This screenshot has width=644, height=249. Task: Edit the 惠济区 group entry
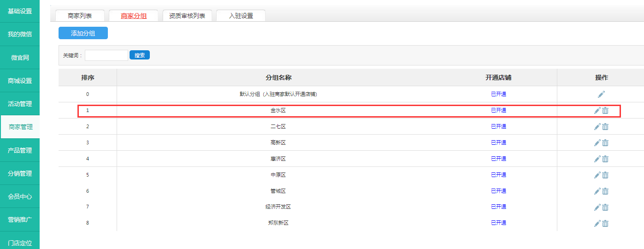tap(597, 159)
